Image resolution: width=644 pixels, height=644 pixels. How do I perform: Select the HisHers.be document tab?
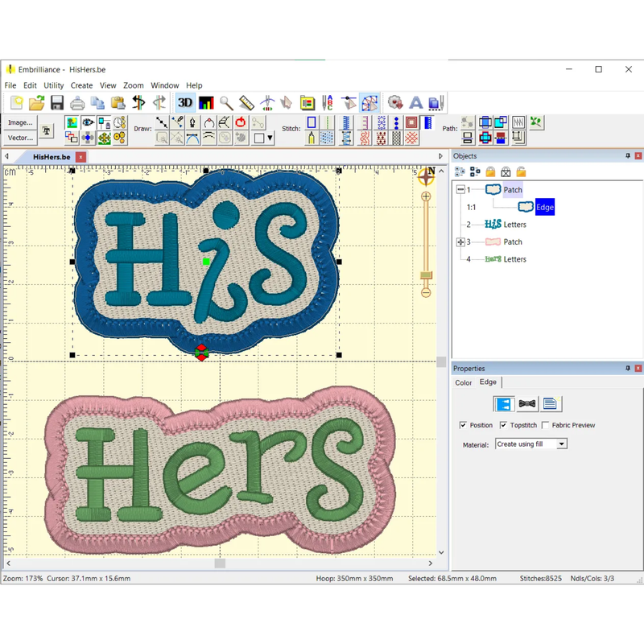click(x=52, y=157)
